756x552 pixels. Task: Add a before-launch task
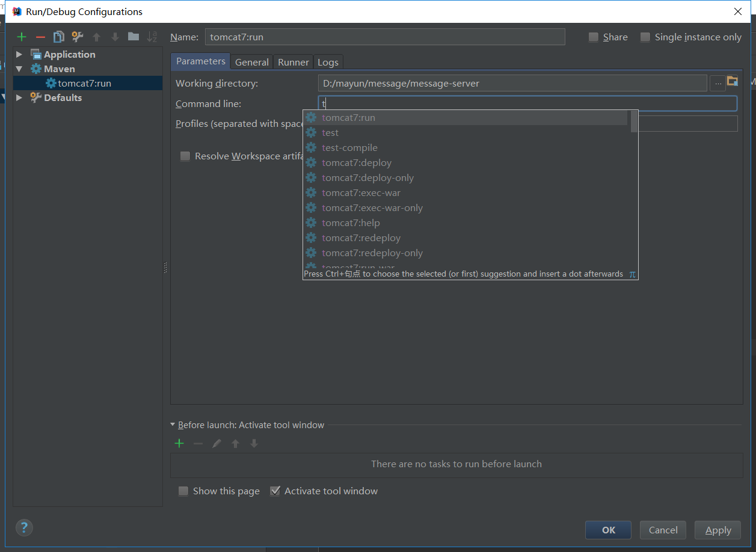coord(179,443)
